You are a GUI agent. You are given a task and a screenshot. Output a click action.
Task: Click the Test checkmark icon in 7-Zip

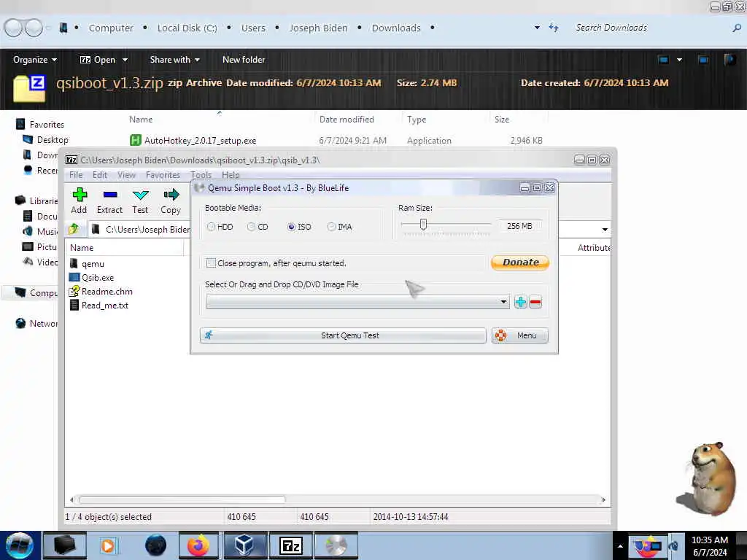point(141,195)
